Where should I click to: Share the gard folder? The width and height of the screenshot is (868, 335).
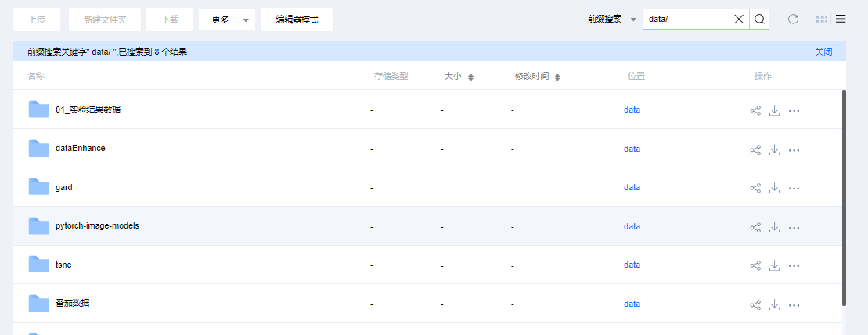click(x=755, y=189)
